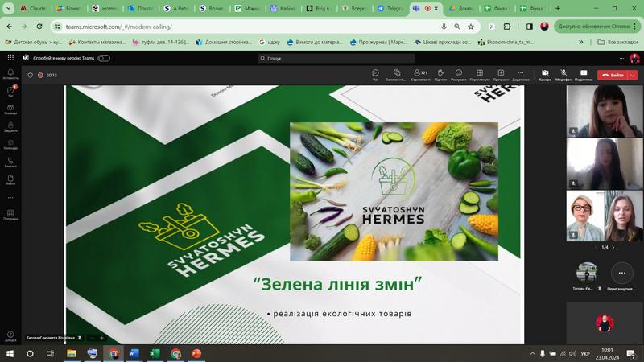Go to previous page of participant videos
This screenshot has width=644, height=362.
click(596, 248)
